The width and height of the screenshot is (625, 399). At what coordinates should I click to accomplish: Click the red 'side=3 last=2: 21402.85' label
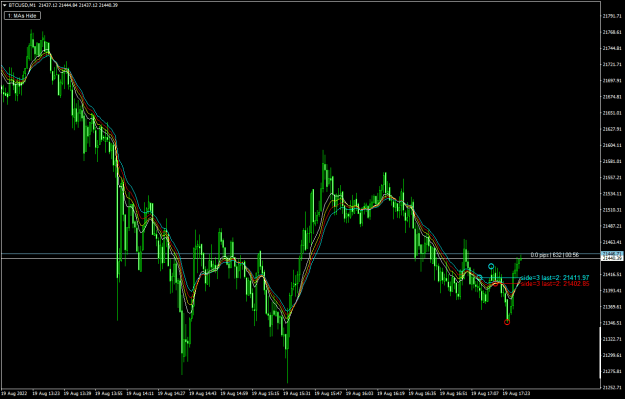click(555, 284)
